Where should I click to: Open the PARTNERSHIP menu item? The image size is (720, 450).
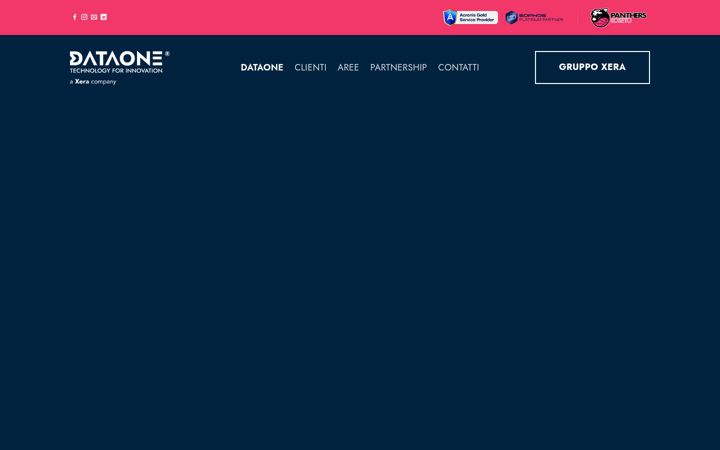pos(399,68)
